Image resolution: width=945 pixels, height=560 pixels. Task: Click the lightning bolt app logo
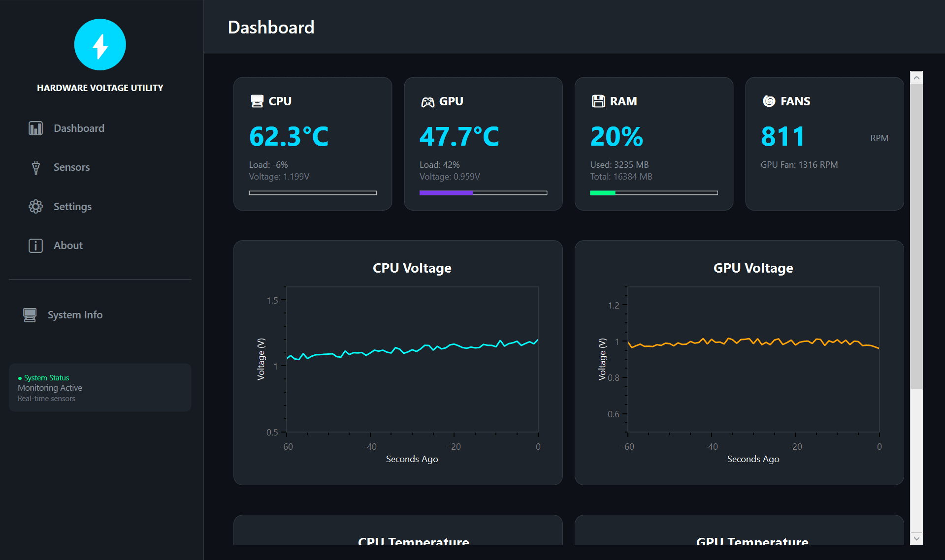point(100,45)
